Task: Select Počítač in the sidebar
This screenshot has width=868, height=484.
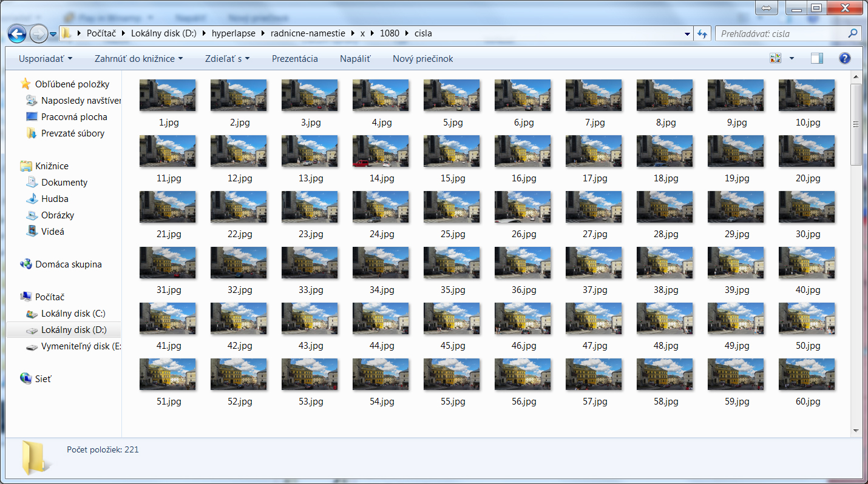Action: [x=42, y=297]
